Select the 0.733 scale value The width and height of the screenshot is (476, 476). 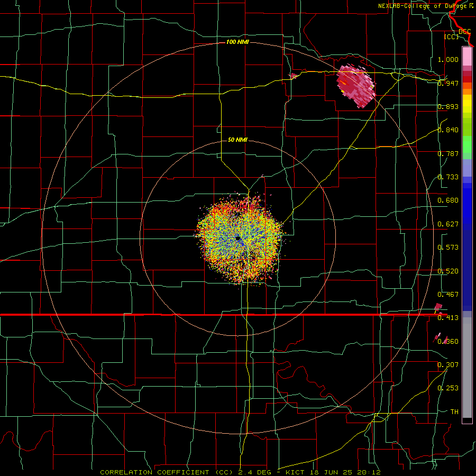coord(448,177)
